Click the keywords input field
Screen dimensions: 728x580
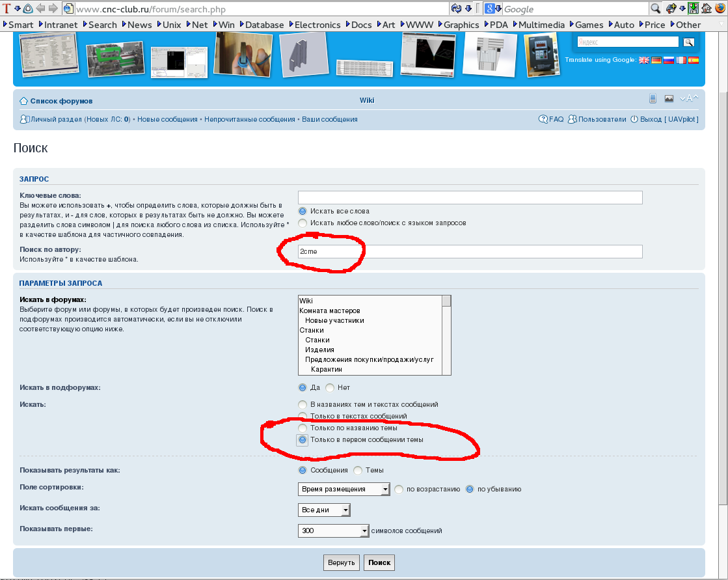[x=470, y=197]
